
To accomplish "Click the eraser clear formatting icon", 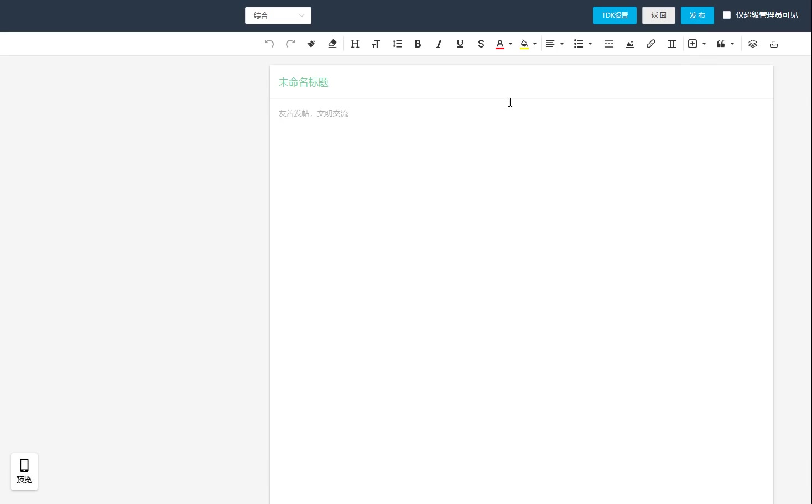I will [332, 44].
